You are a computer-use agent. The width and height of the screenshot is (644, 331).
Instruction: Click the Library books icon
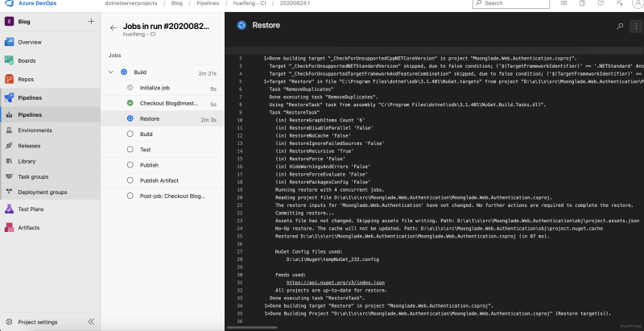pos(9,161)
